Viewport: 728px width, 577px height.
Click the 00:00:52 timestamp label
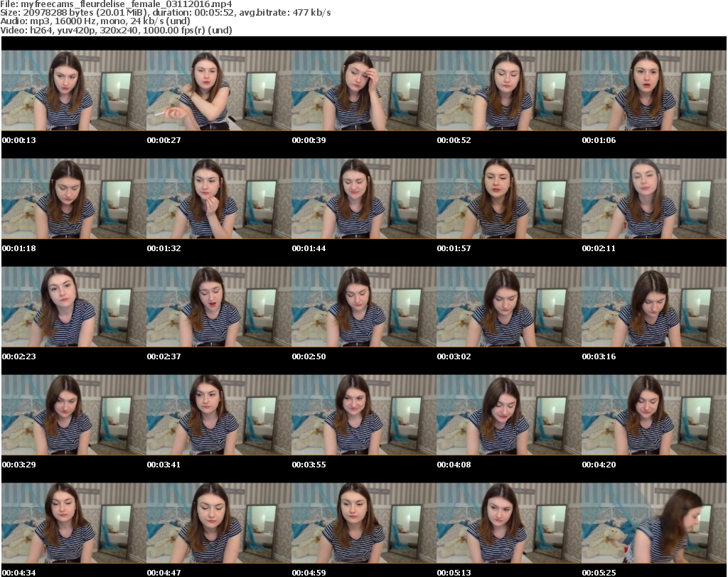454,140
